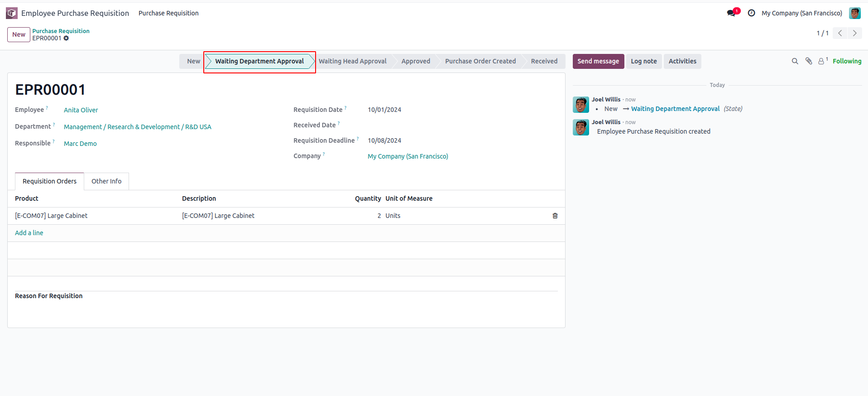The width and height of the screenshot is (868, 396).
Task: Select the Approved stage
Action: [416, 61]
